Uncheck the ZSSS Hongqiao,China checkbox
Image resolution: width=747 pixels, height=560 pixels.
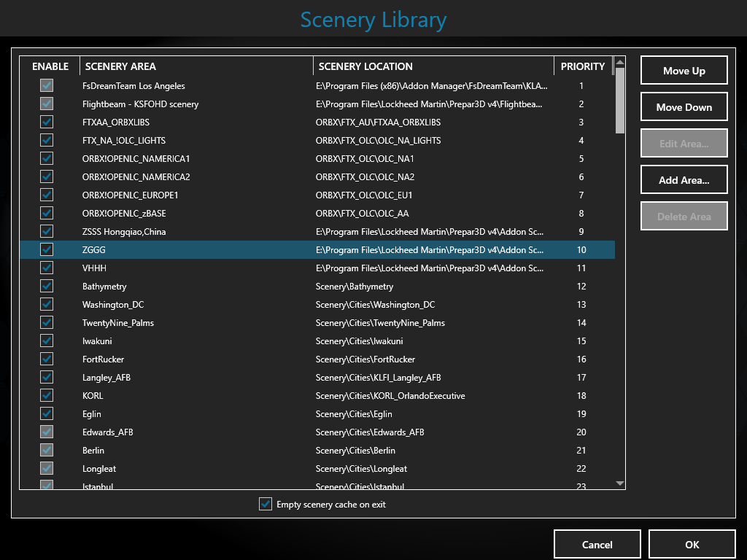click(x=47, y=232)
